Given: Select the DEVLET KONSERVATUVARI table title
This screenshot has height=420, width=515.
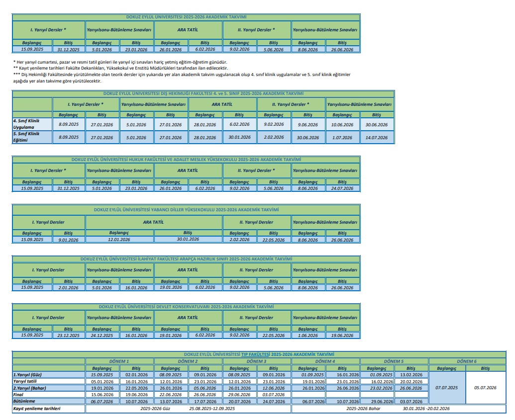Looking at the screenshot, I should [186, 307].
